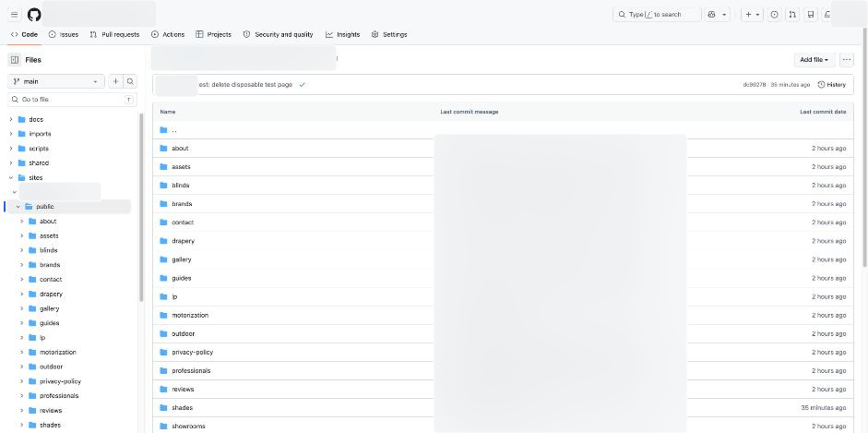Open the Projects tab
The image size is (868, 433).
pyautogui.click(x=214, y=34)
